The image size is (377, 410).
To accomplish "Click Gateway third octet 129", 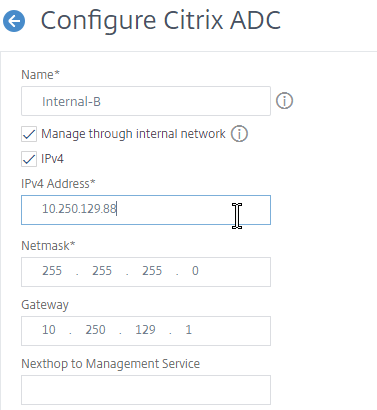I will click(x=145, y=330).
